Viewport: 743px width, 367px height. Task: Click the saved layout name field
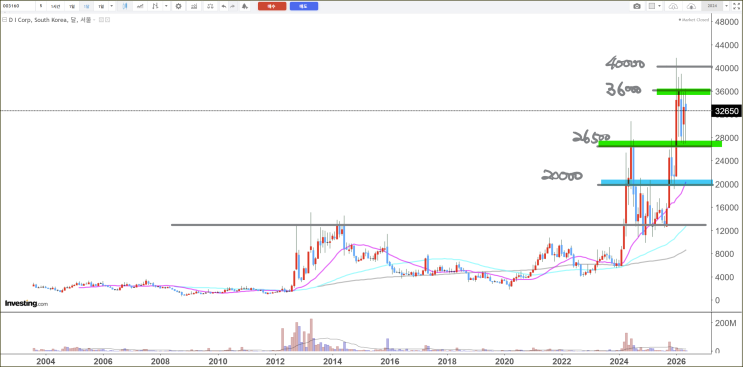coord(712,6)
